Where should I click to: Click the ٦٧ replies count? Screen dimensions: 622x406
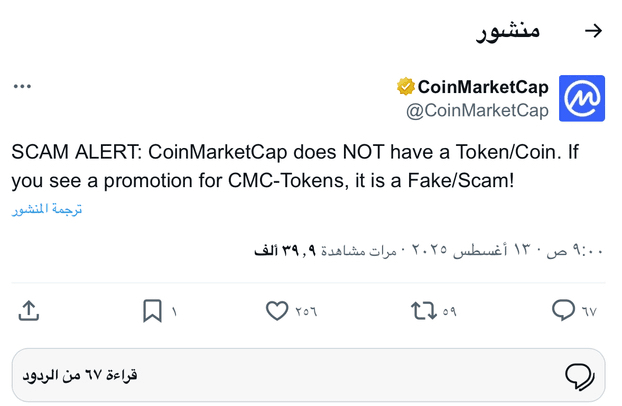tap(589, 312)
